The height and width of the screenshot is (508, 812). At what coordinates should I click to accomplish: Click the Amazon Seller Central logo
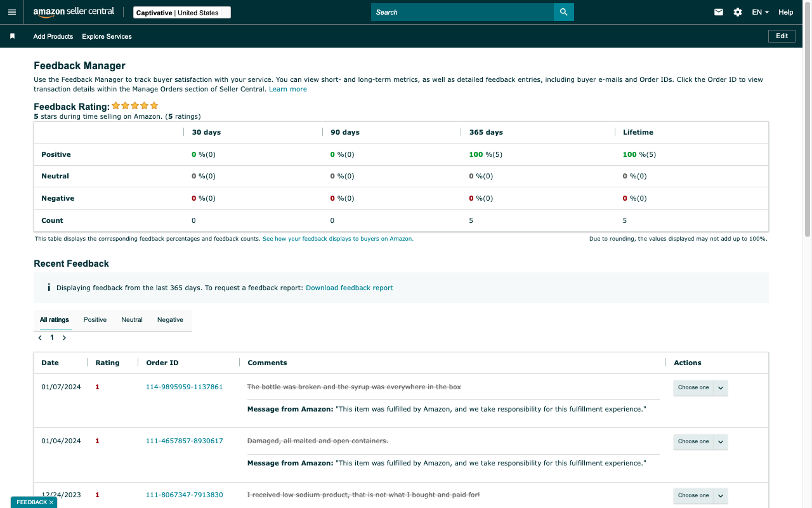(x=74, y=13)
